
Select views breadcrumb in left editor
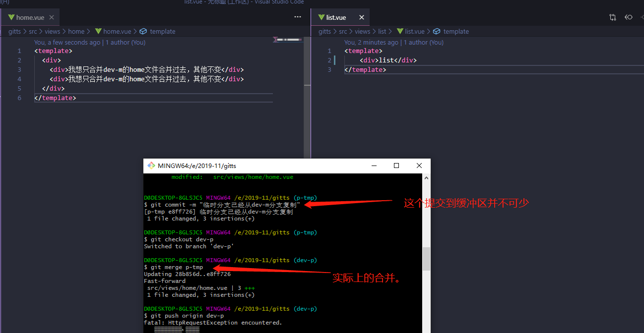pos(52,31)
